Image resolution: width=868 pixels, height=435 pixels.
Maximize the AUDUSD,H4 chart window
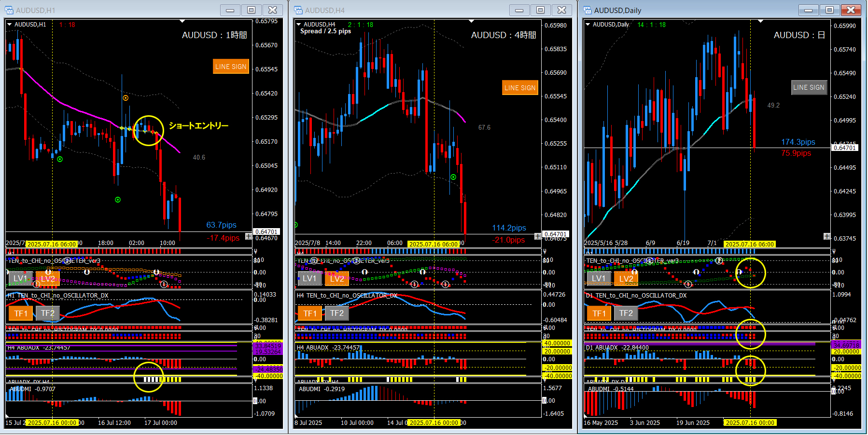(541, 10)
